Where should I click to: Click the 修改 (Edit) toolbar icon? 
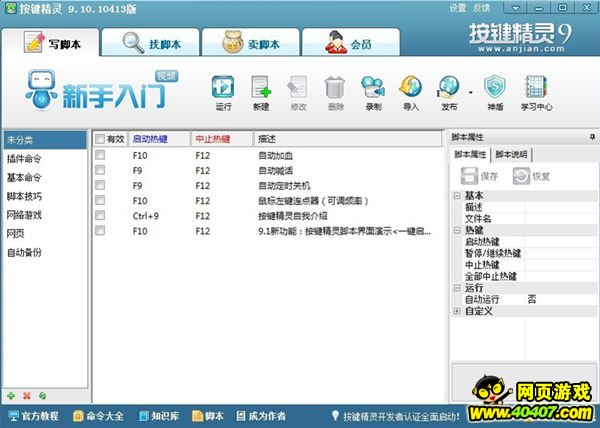pos(298,87)
